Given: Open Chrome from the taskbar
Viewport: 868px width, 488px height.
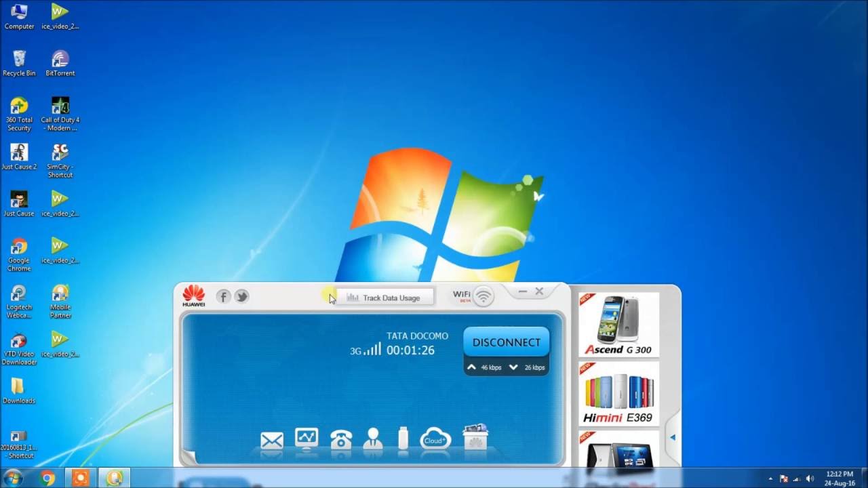Looking at the screenshot, I should click(47, 478).
